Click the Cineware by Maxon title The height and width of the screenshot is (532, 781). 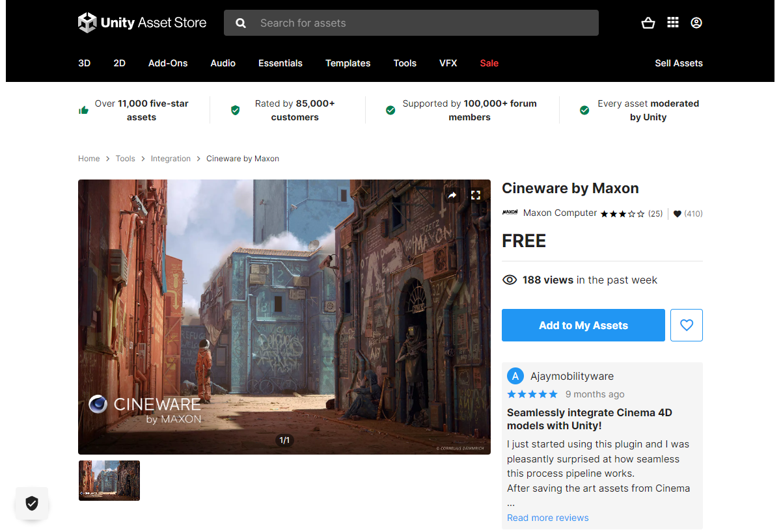point(570,189)
